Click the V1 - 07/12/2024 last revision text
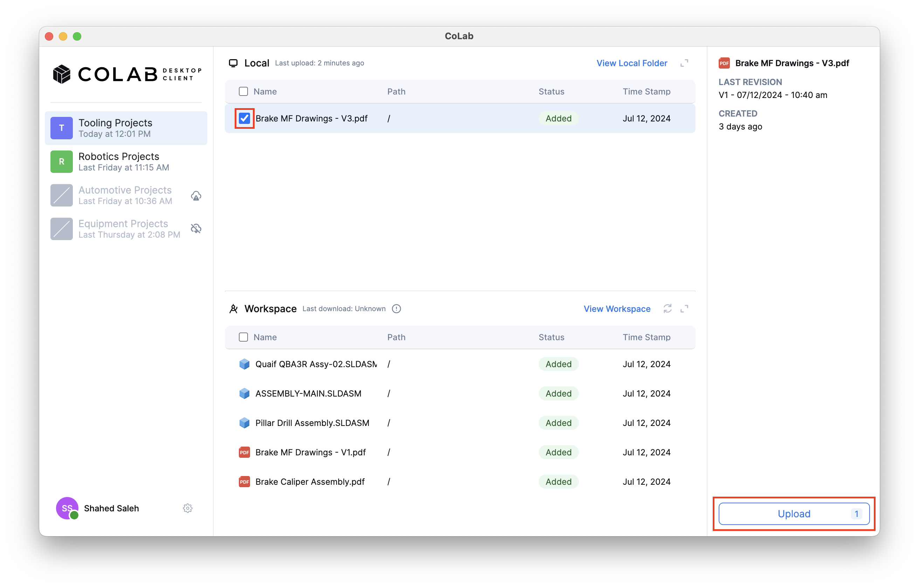 tap(773, 95)
